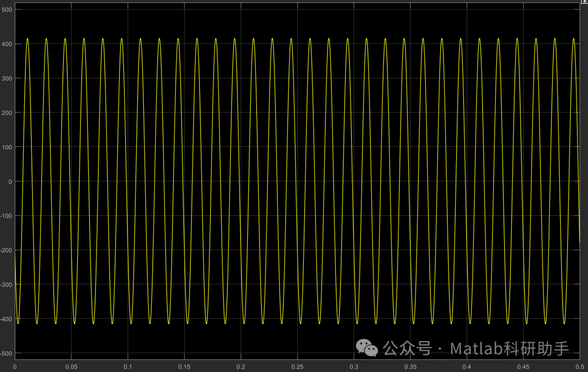Select the -200 tick label on the y-axis
This screenshot has width=588, height=372.
tap(6, 250)
